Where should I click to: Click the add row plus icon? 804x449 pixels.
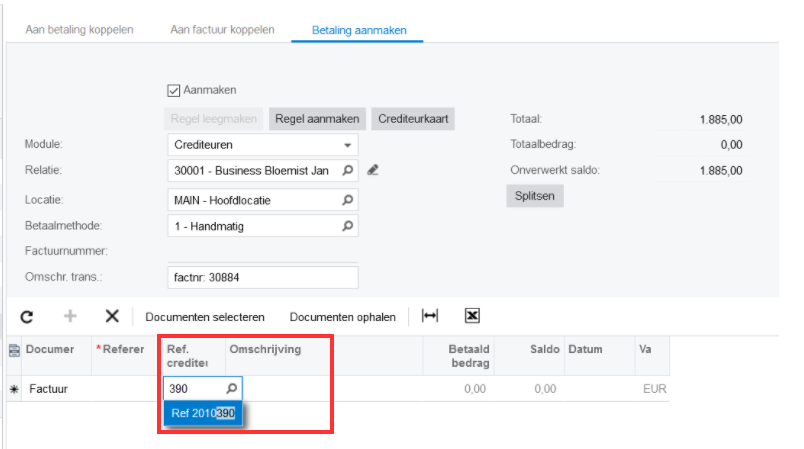70,316
